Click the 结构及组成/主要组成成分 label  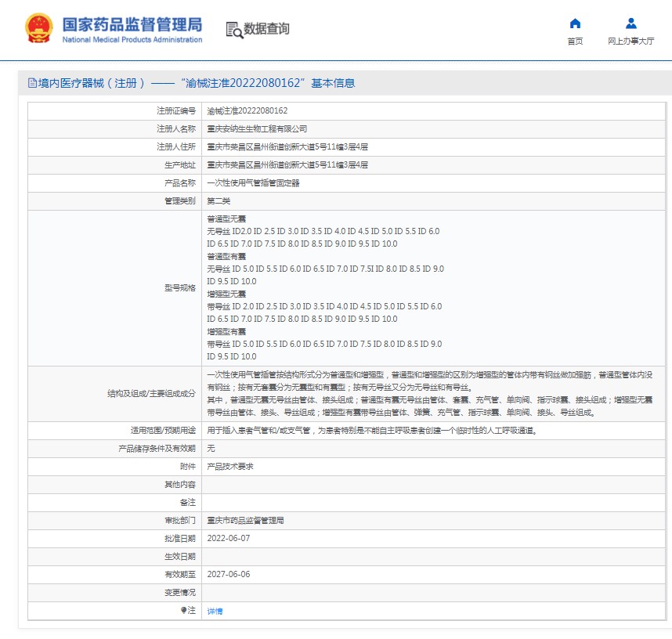[x=151, y=393]
